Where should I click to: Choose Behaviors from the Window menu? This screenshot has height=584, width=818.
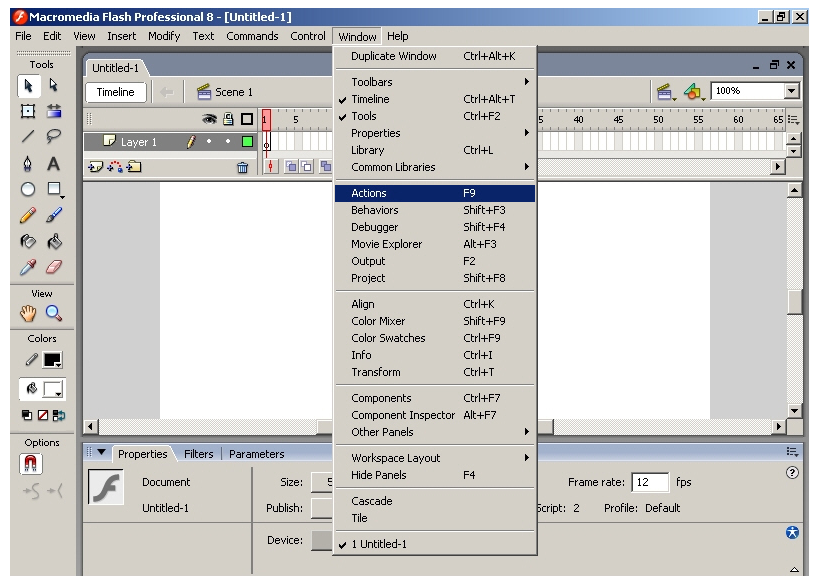435,210
